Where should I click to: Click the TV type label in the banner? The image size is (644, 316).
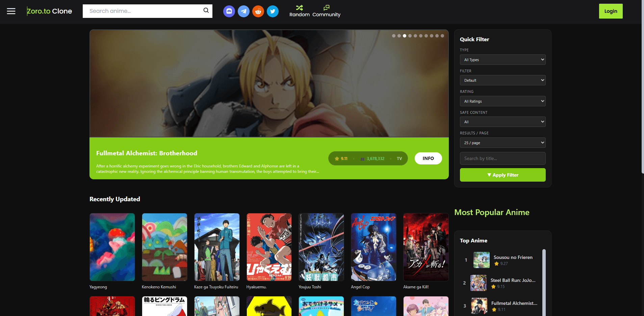click(400, 159)
